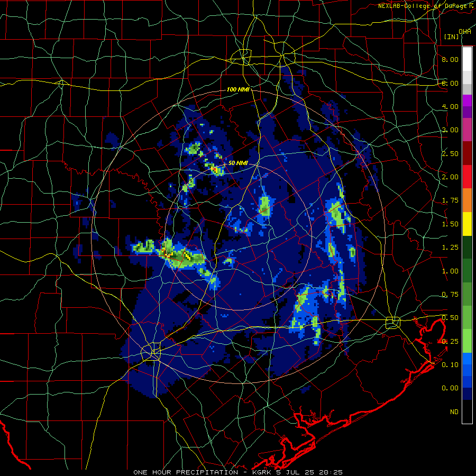The height and width of the screenshot is (476, 476).
Task: Click the 1.25 legend value
Action: coord(450,248)
